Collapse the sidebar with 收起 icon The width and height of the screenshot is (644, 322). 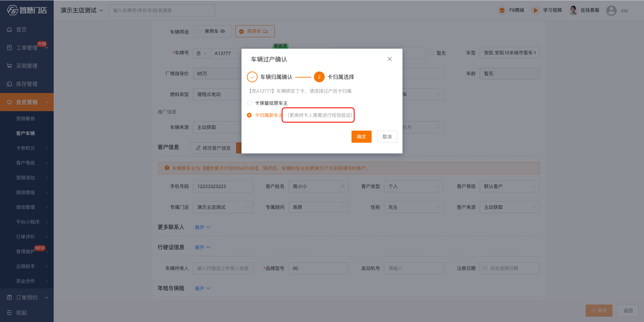click(x=9, y=313)
